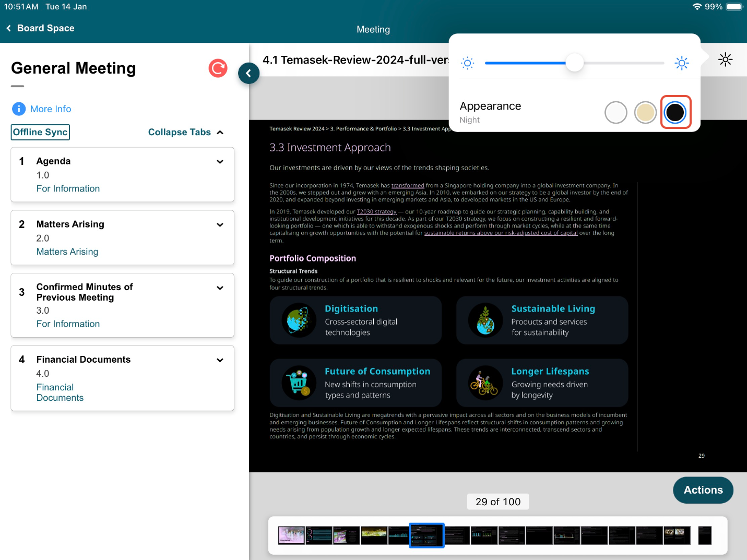The image size is (747, 560).
Task: Click the Digitisation globe icon
Action: (299, 320)
